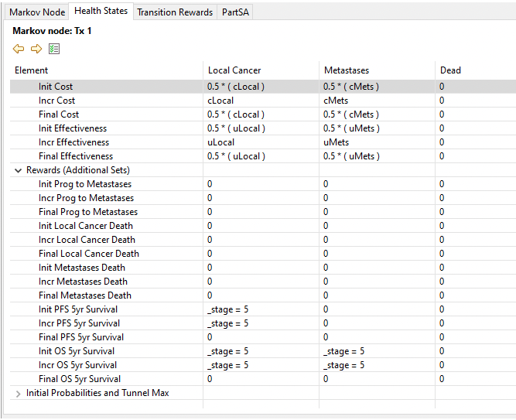Switch to the Markov Node tab
516x420 pixels.
pos(37,12)
